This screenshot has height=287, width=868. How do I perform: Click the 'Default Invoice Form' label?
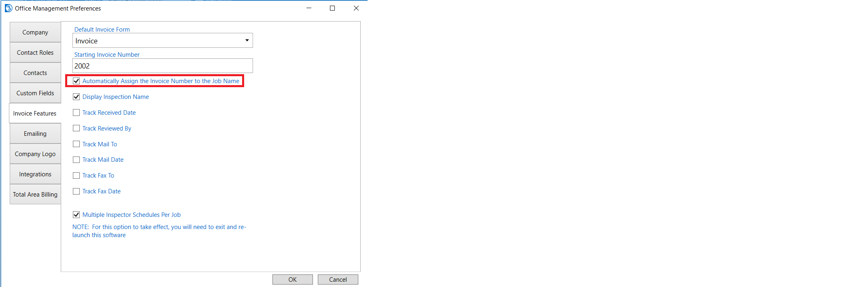pos(102,30)
